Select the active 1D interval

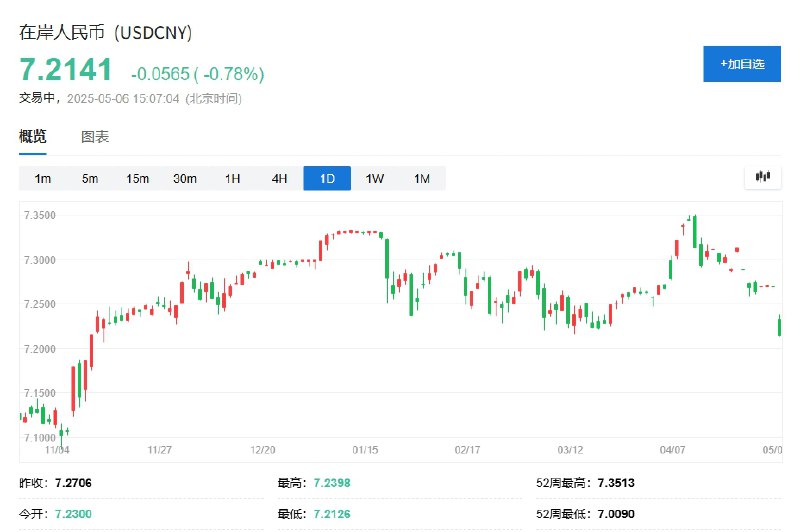click(x=327, y=179)
